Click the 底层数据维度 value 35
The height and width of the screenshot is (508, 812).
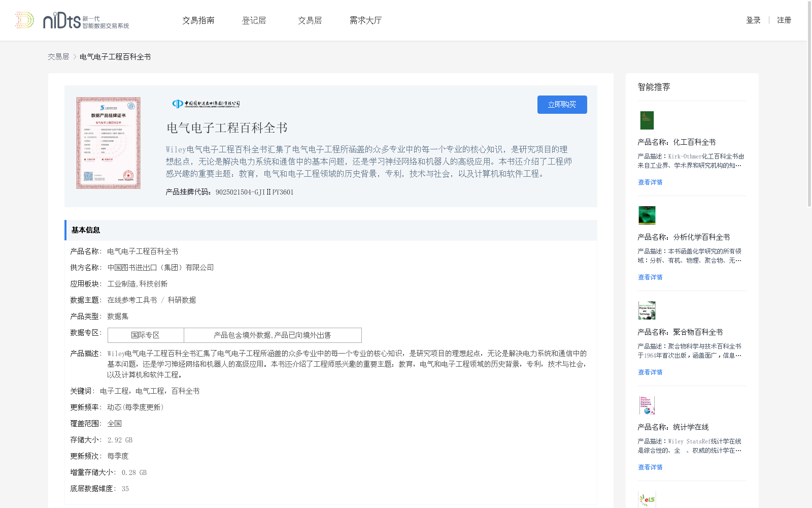tap(125, 489)
